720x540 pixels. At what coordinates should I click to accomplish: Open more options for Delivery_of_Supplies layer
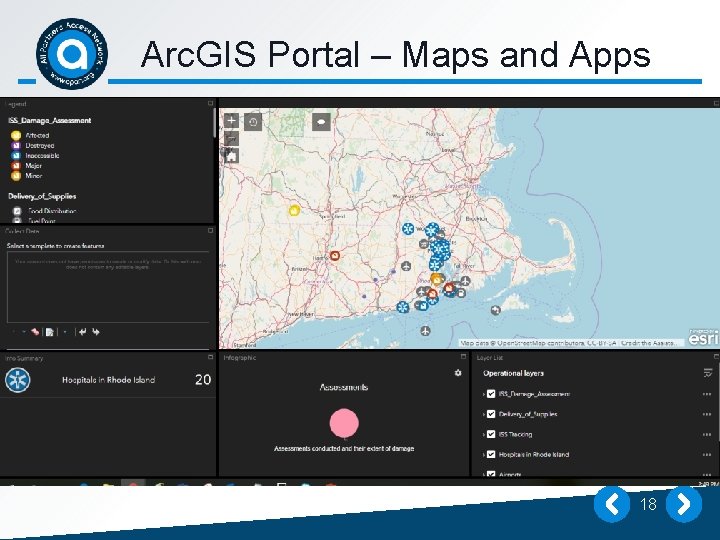pyautogui.click(x=707, y=414)
